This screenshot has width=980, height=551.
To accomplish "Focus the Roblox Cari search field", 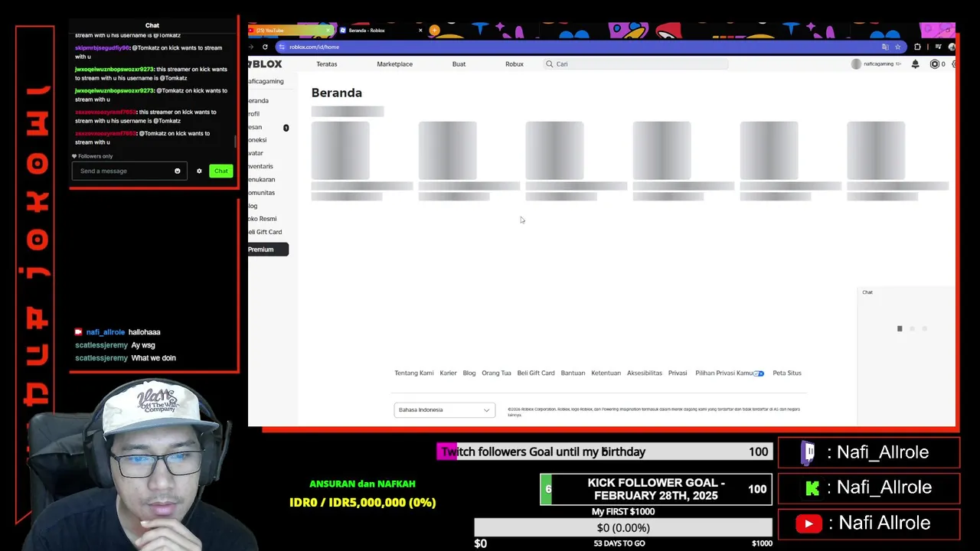I will [635, 64].
